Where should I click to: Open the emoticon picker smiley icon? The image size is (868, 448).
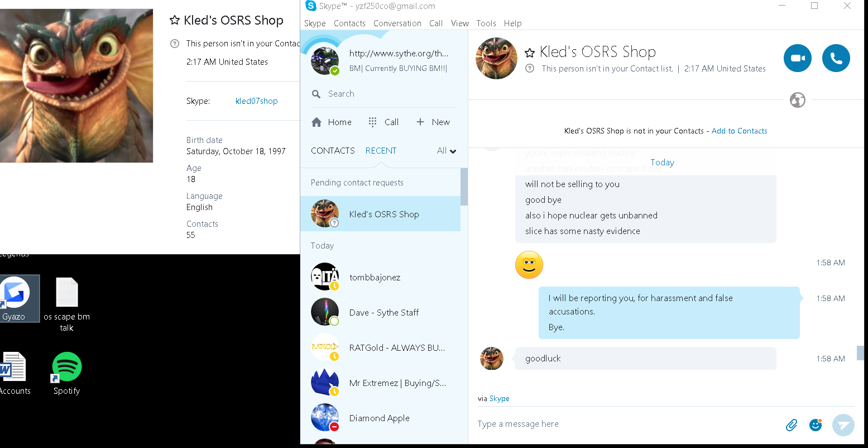[816, 425]
